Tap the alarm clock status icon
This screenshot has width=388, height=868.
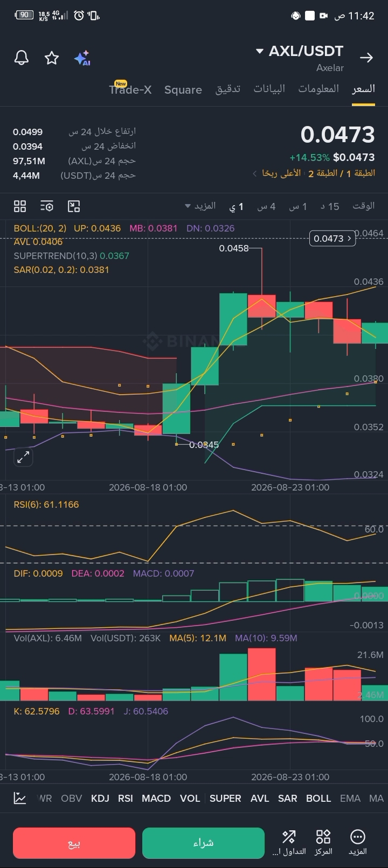(x=79, y=16)
